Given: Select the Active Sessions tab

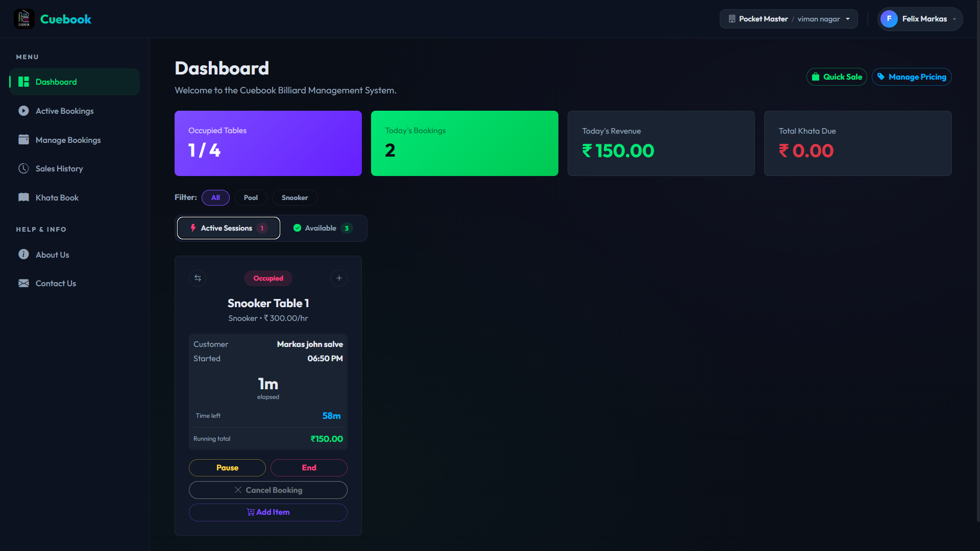Looking at the screenshot, I should (x=228, y=228).
